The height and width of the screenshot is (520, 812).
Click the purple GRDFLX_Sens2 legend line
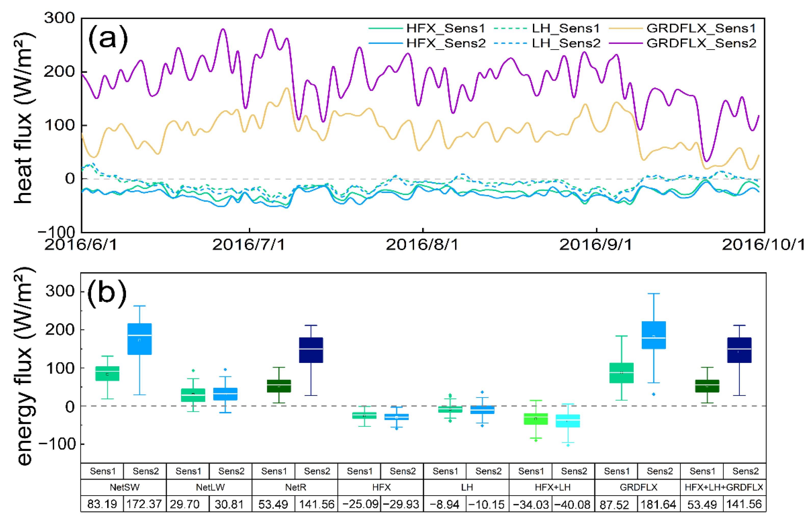[626, 43]
